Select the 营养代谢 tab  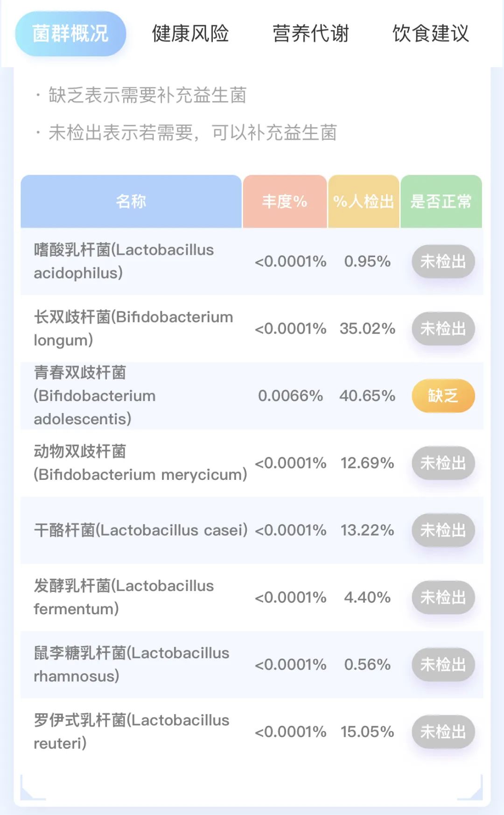pos(311,34)
